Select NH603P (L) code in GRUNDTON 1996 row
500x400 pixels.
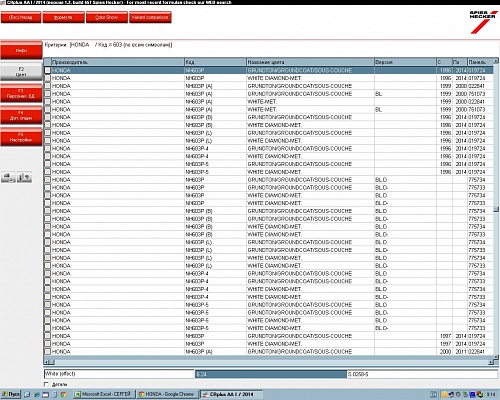coord(215,133)
